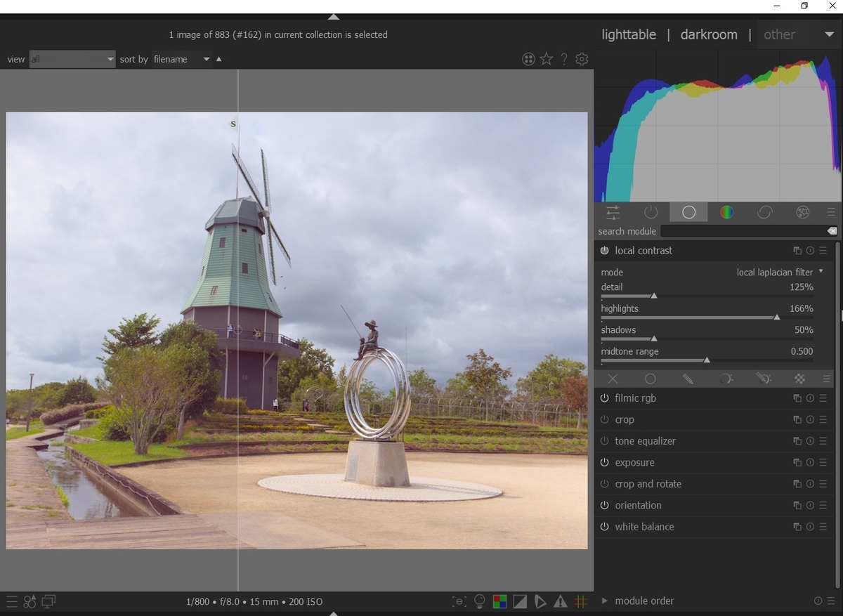
Task: Enable the tone equalizer module
Action: (x=604, y=441)
